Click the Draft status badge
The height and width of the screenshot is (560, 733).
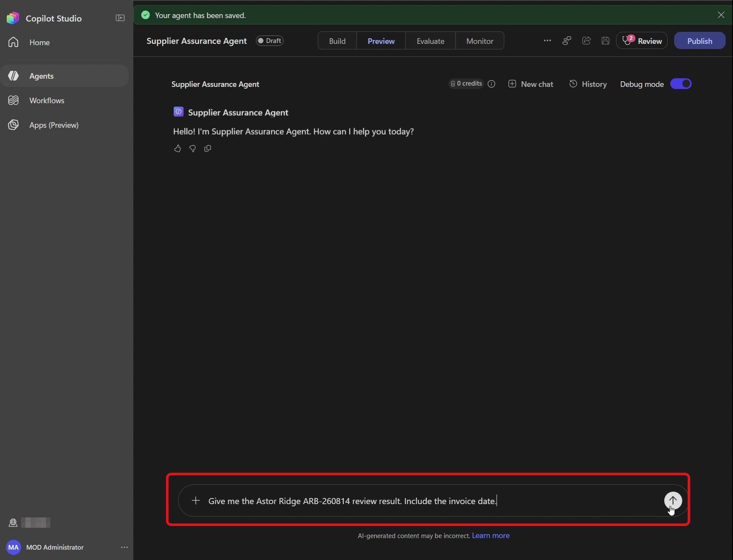click(270, 40)
